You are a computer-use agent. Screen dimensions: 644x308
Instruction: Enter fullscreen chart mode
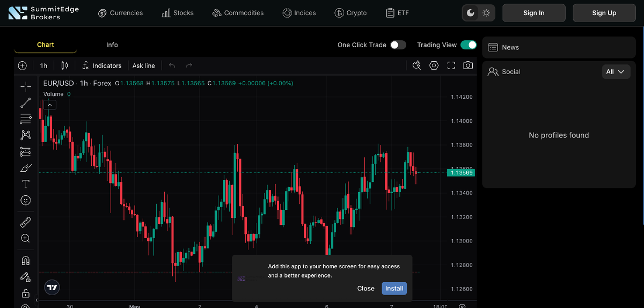point(451,65)
